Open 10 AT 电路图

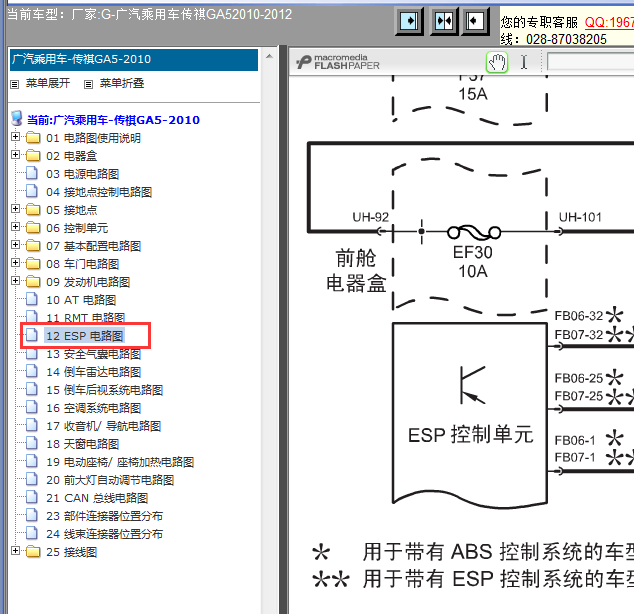(x=81, y=300)
